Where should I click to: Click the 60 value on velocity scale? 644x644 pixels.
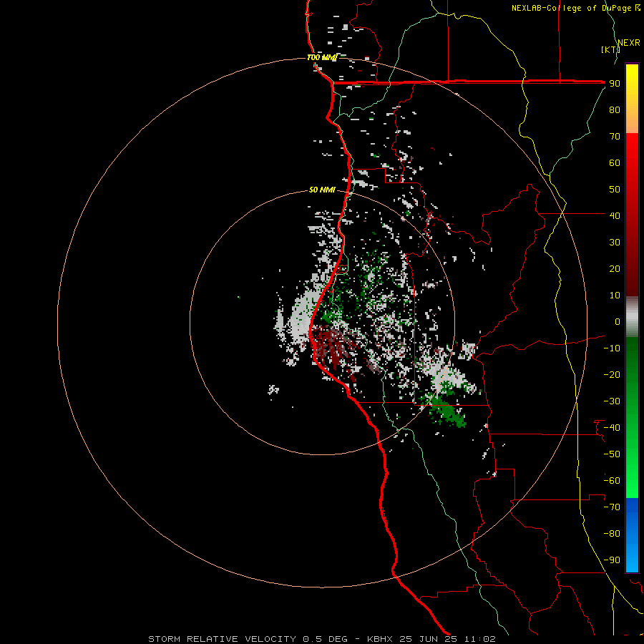point(615,163)
